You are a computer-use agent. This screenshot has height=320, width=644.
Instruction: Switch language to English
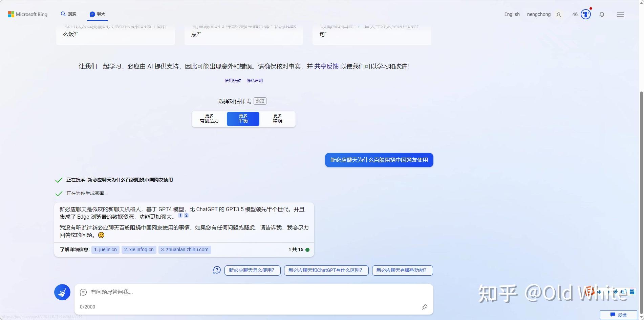[x=512, y=14]
